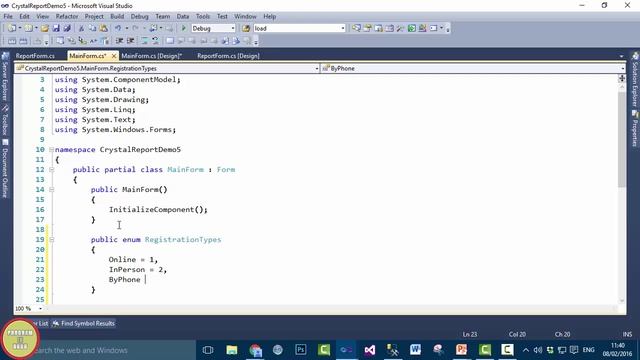The image size is (640, 360).
Task: Open Photoshop from the taskbar
Action: point(301,350)
